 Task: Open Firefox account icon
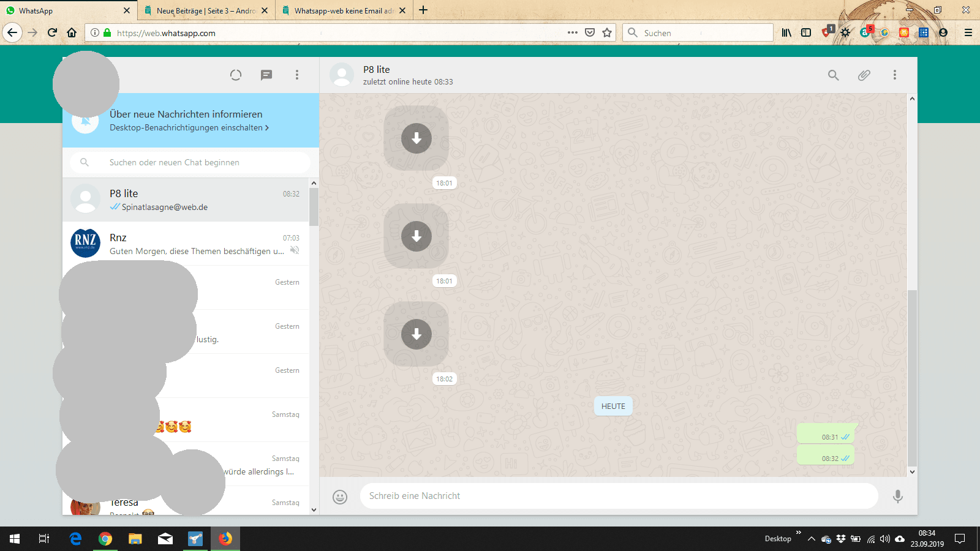click(943, 32)
